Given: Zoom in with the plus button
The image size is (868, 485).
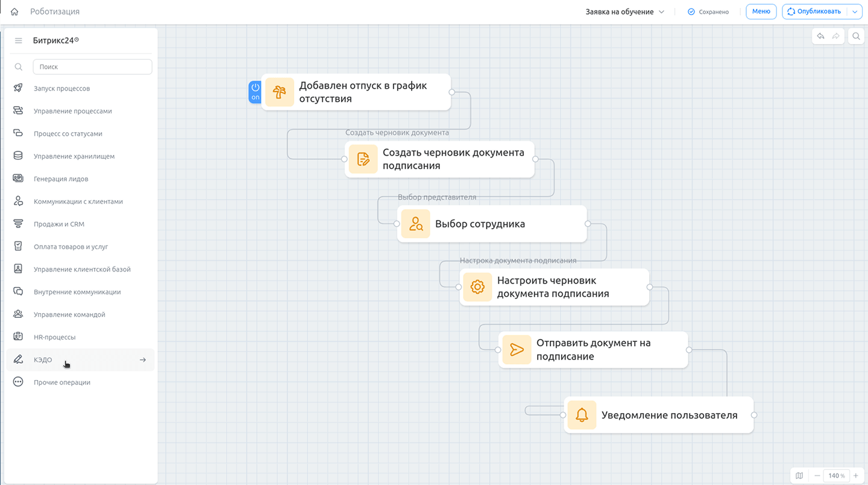Looking at the screenshot, I should tap(855, 475).
